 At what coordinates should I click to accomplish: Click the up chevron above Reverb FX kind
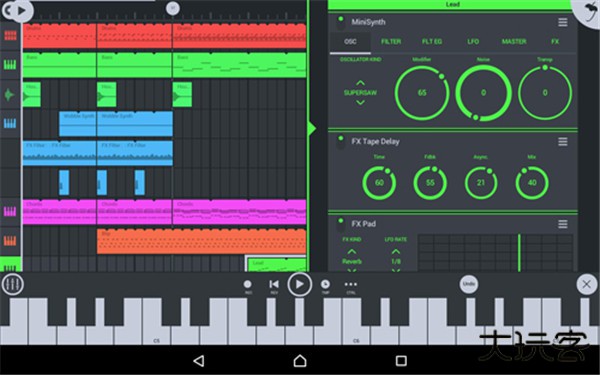pyautogui.click(x=352, y=252)
